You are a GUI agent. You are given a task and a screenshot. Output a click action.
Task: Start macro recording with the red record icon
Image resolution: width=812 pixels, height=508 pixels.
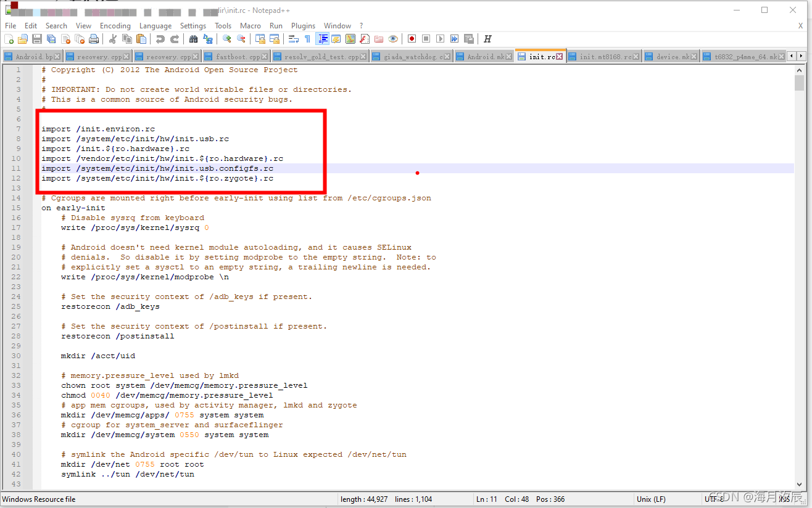click(412, 38)
